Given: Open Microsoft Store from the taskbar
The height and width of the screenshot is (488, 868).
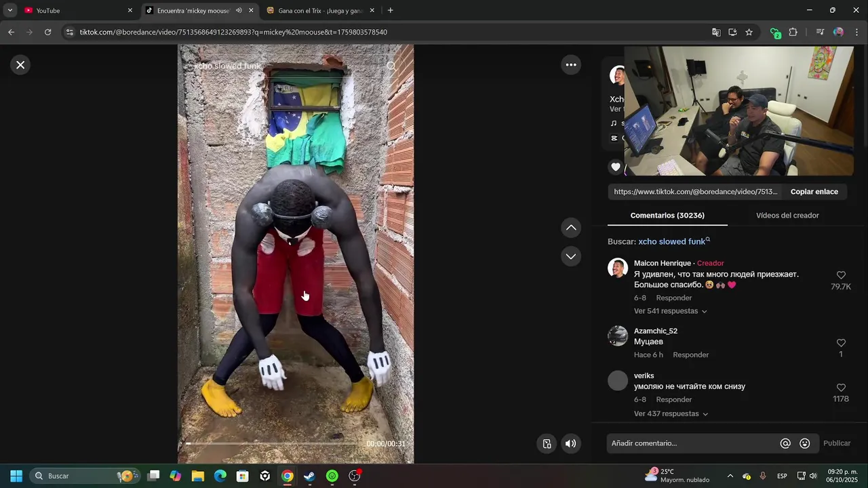Looking at the screenshot, I should coord(243,476).
